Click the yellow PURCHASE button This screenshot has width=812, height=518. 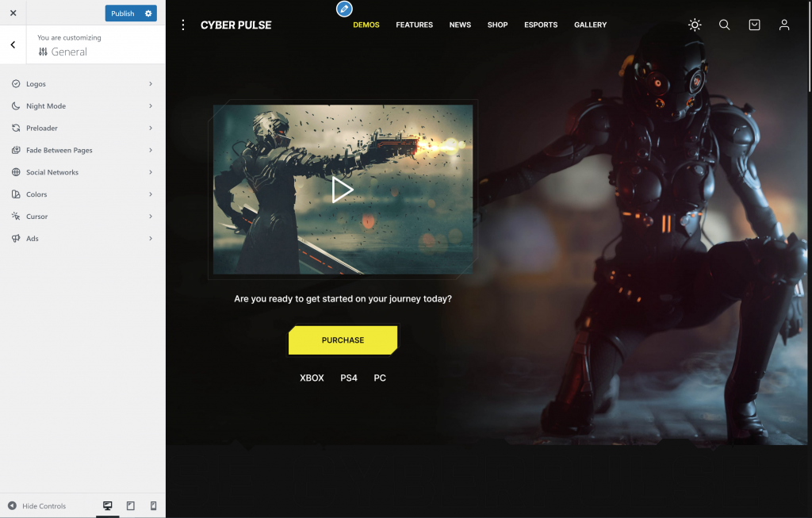[343, 340]
